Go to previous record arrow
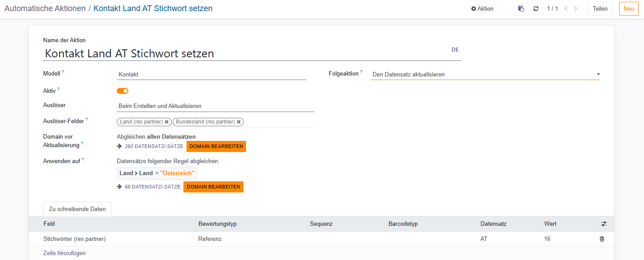 566,8
